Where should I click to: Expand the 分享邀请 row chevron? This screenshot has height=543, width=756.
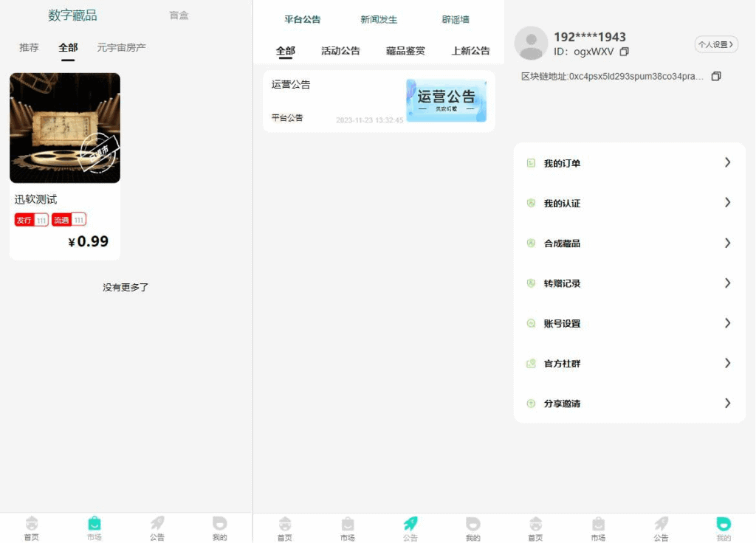pyautogui.click(x=727, y=403)
